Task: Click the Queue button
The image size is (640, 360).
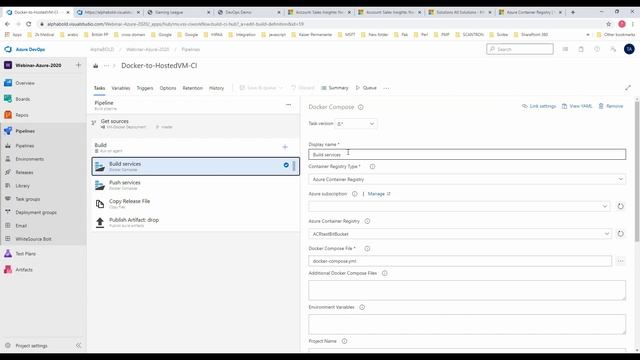Action: coord(366,88)
